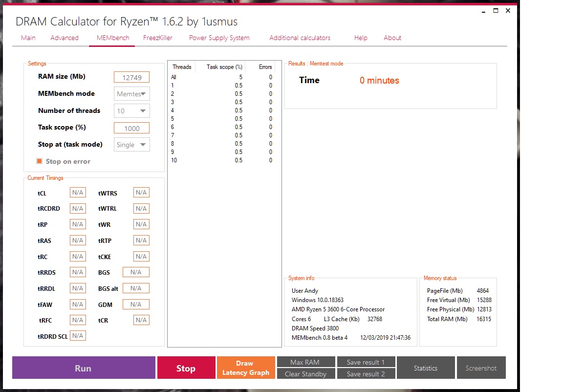Screen dimensions: 563x392
Task: Maximize the DRAM Calculator window
Action: [x=496, y=11]
